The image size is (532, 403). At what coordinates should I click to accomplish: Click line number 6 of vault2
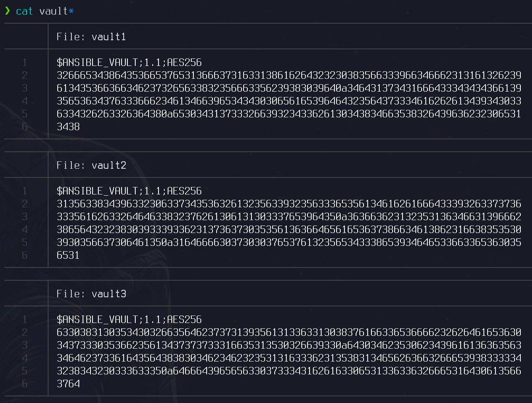(24, 255)
